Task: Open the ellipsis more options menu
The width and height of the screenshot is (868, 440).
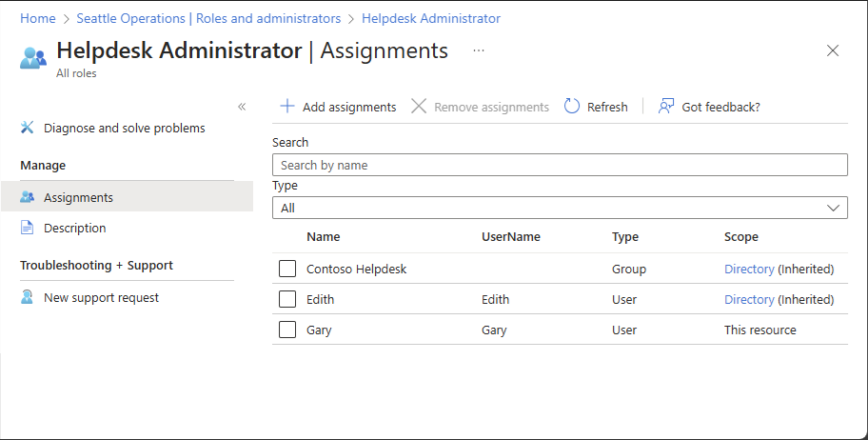Action: pyautogui.click(x=479, y=50)
